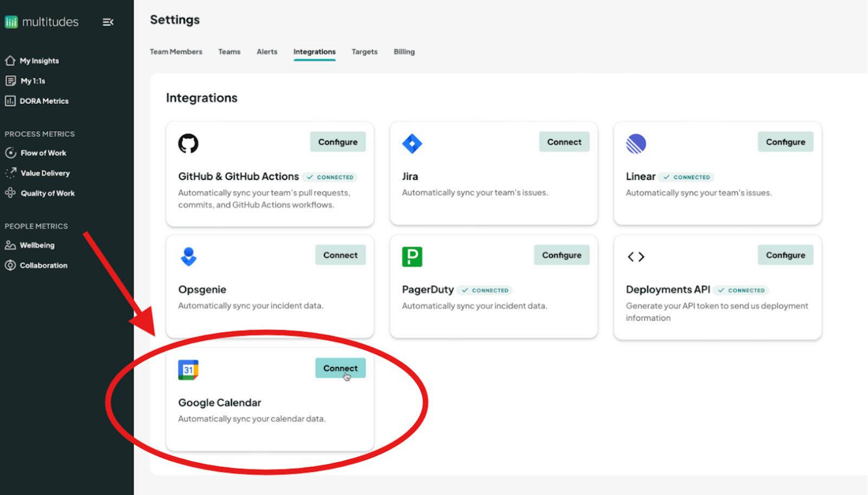Viewport: 868px width, 495px height.
Task: Click the Google Calendar icon
Action: [x=188, y=370]
